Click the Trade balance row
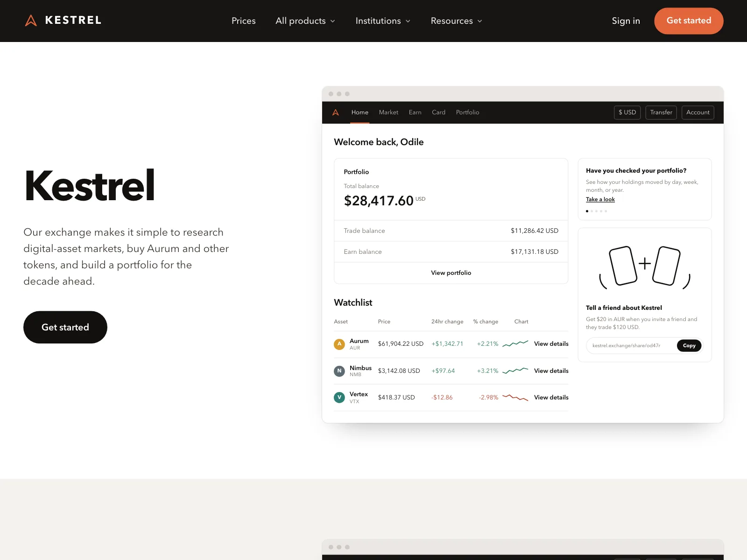The height and width of the screenshot is (560, 747). 451,231
